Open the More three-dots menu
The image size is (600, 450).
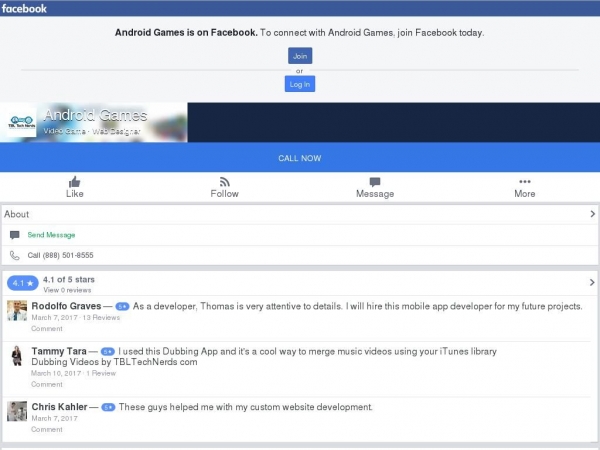[x=525, y=181]
